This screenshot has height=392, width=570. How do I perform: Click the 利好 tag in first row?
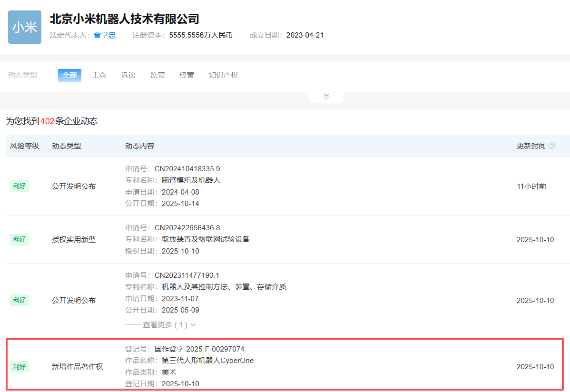pos(20,186)
